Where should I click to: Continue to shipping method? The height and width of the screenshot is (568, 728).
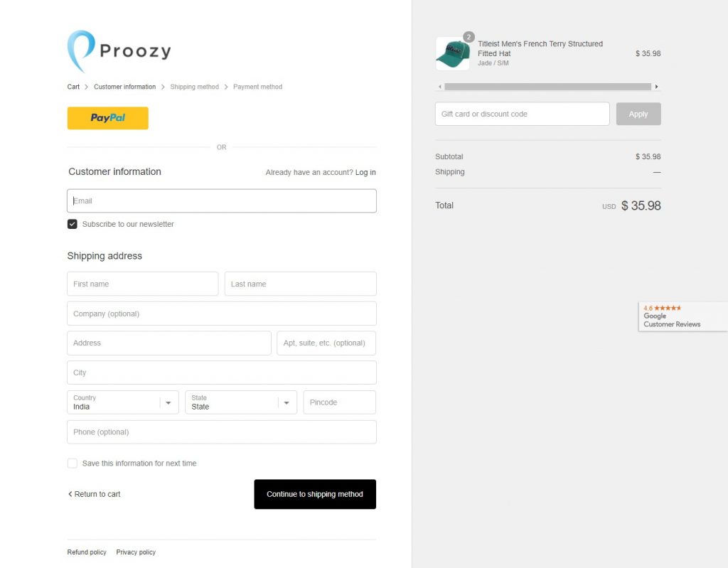(x=315, y=494)
